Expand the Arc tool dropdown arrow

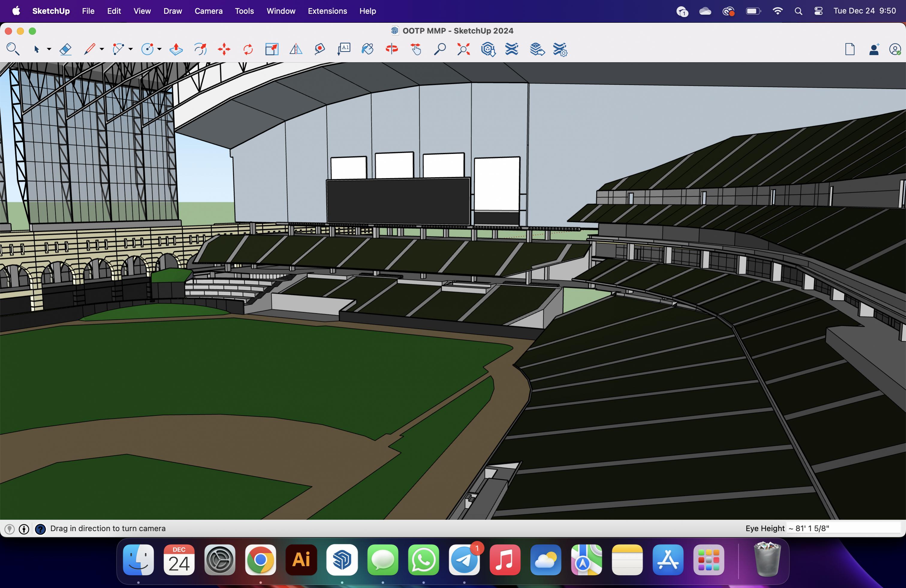pos(131,49)
